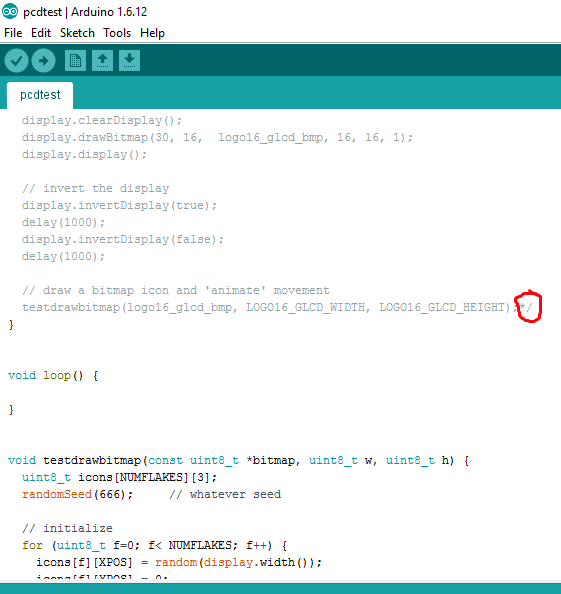Click the uint8_t icons[NUMFLAKES][3]; line

coord(119,477)
